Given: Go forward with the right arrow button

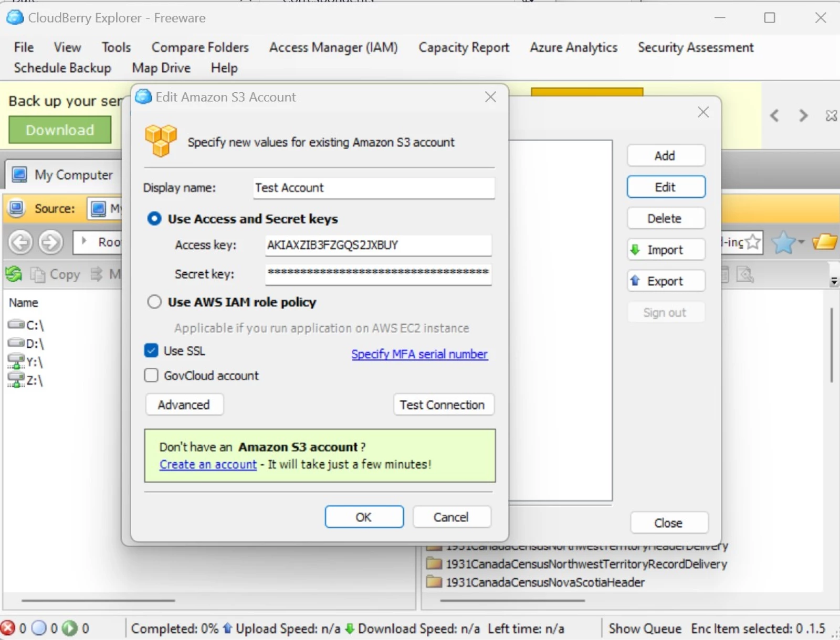Looking at the screenshot, I should (x=51, y=242).
